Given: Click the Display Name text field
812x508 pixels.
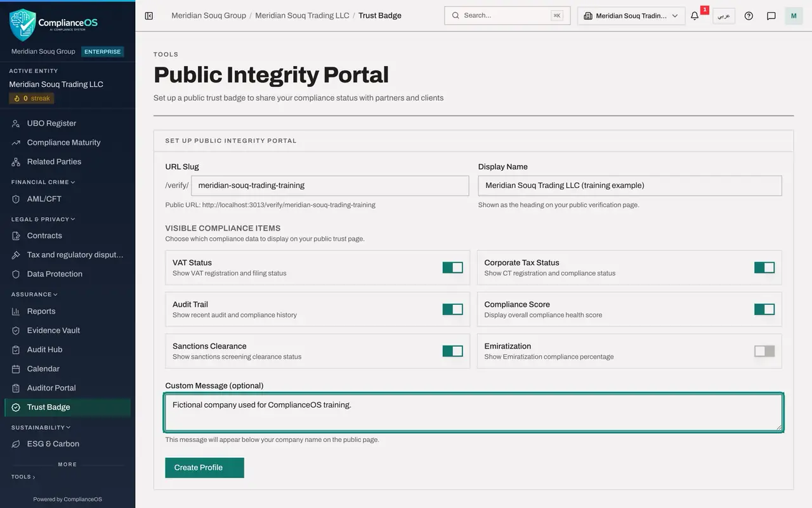Looking at the screenshot, I should pos(630,185).
